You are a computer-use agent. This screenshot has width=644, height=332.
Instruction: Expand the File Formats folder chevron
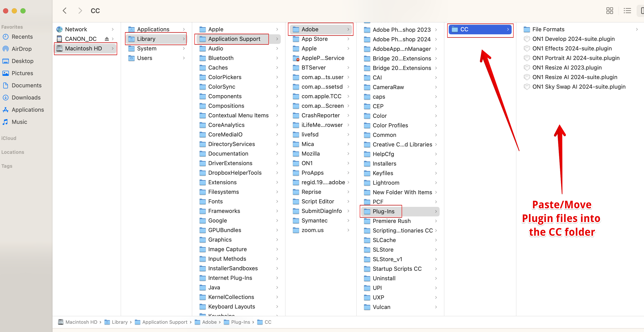point(636,29)
